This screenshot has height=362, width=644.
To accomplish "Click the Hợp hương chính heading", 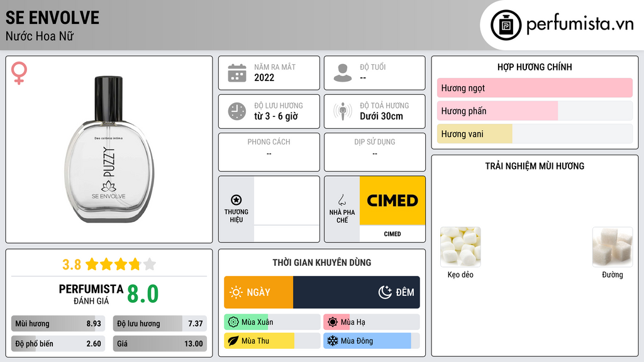I will [535, 67].
